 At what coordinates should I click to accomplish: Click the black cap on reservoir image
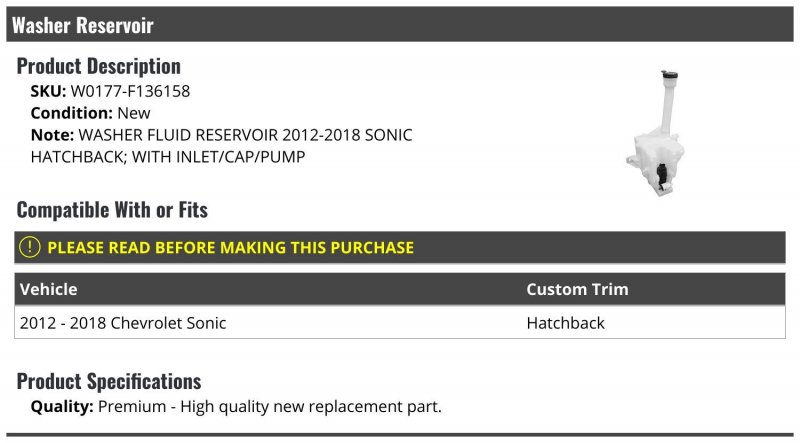669,75
